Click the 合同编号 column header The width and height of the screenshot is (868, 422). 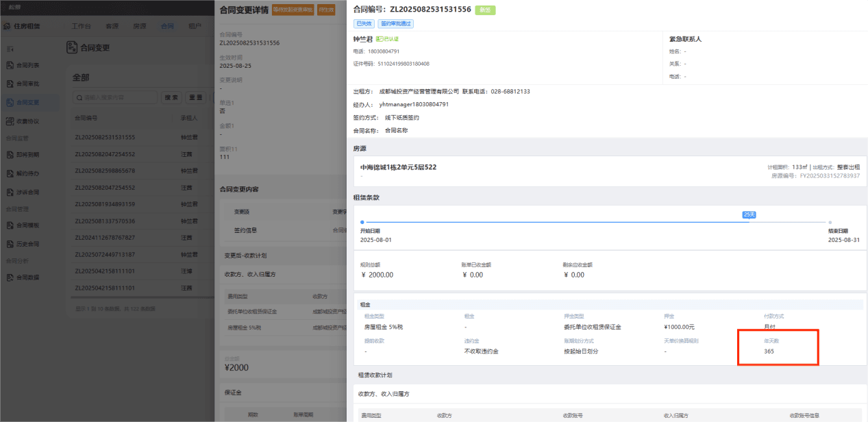[86, 118]
